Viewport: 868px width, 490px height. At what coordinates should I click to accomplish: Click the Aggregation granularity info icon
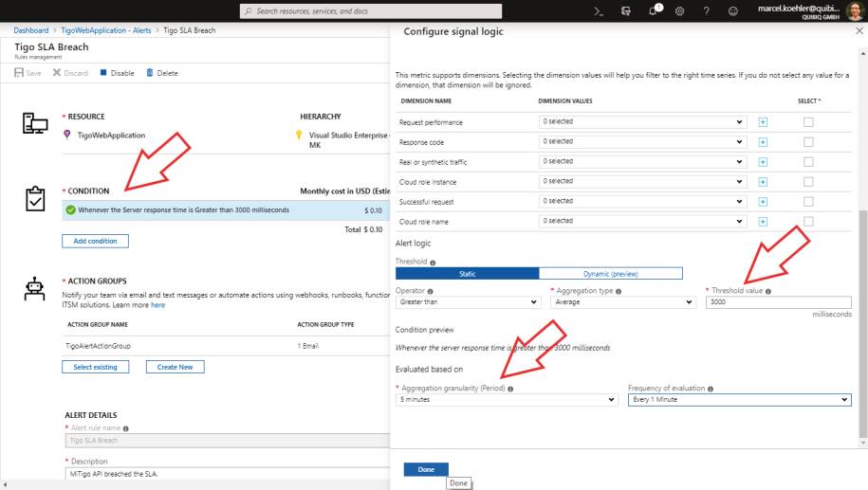click(x=510, y=389)
